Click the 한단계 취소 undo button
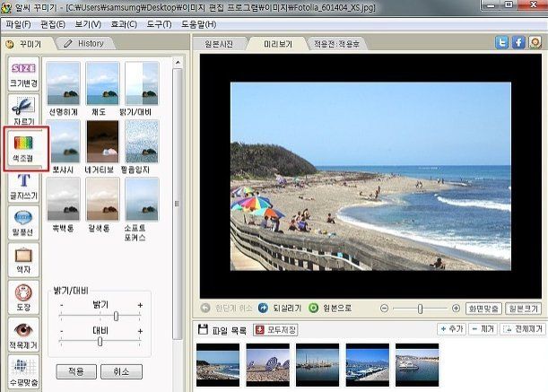 pyautogui.click(x=227, y=308)
